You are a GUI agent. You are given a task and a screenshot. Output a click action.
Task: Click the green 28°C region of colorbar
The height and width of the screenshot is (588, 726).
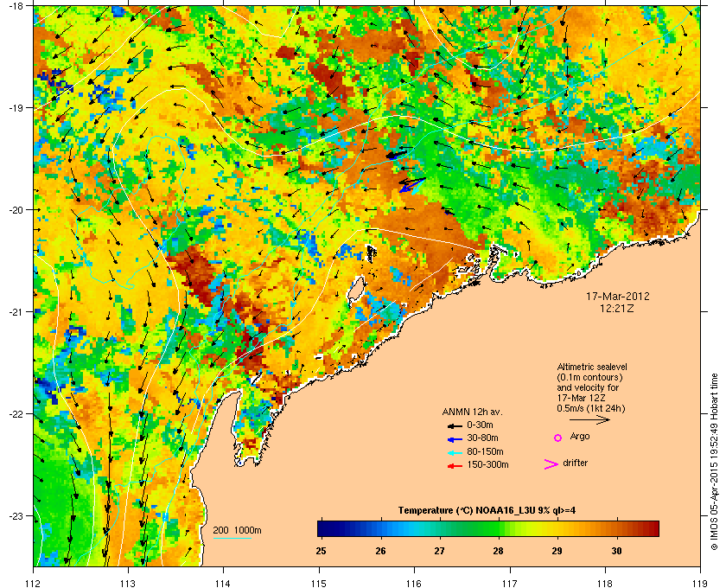[498, 528]
